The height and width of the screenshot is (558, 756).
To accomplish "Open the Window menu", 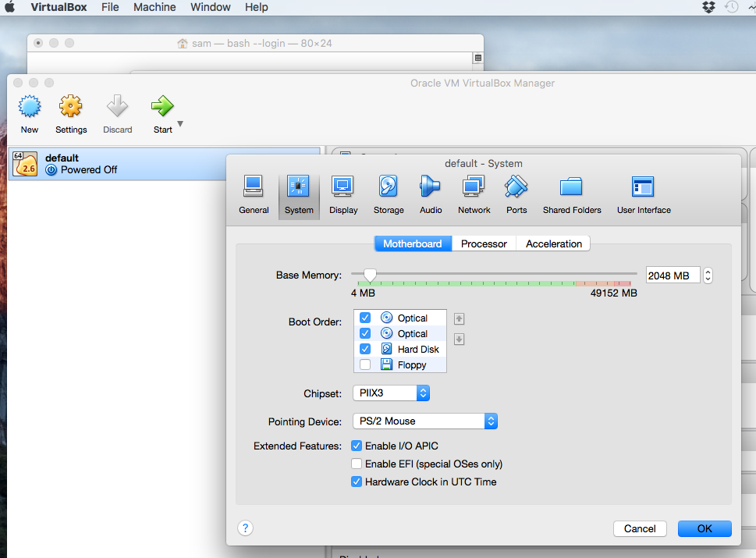I will tap(210, 7).
